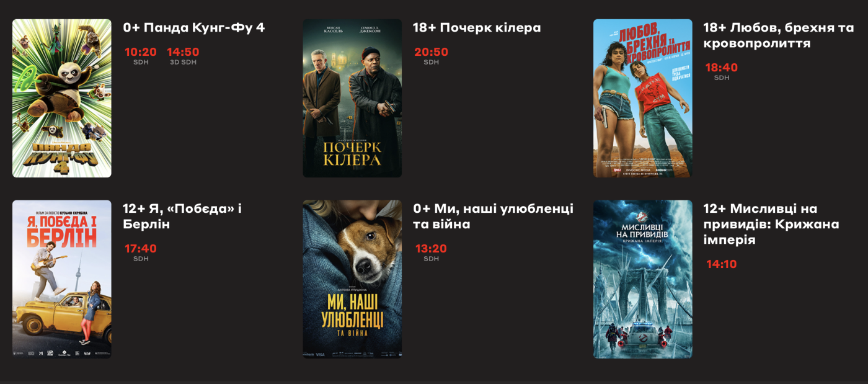Click the Я, Побєда і Берлін poster

(62, 279)
